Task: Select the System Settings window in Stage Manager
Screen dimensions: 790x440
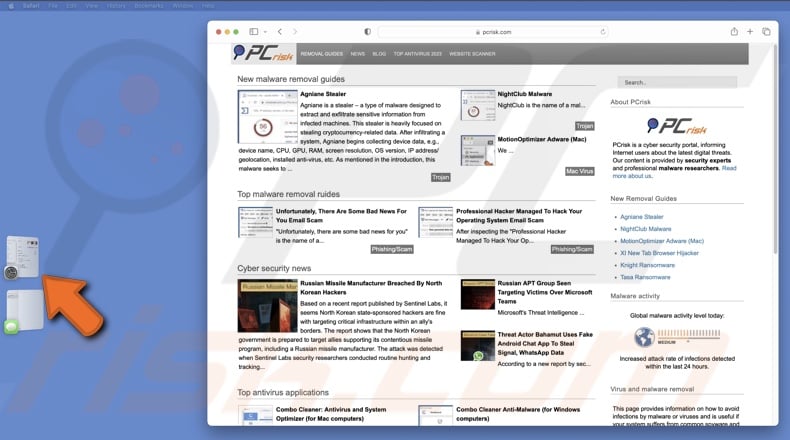Action: [22, 257]
